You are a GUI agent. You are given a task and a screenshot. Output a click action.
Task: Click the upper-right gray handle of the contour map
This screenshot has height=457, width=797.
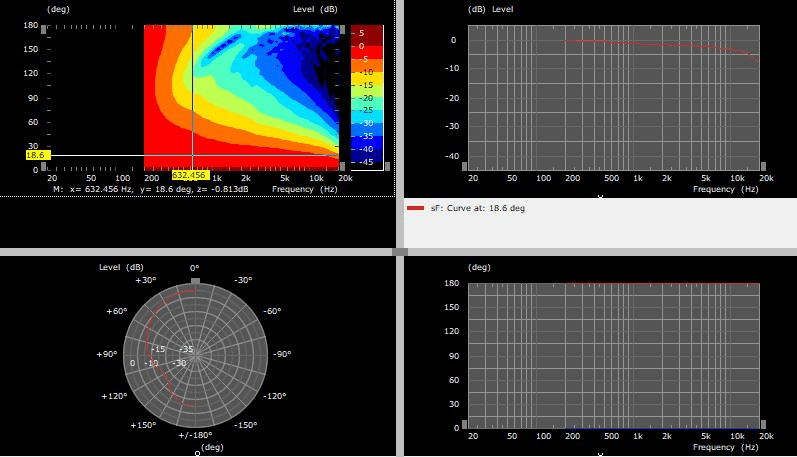tap(343, 31)
